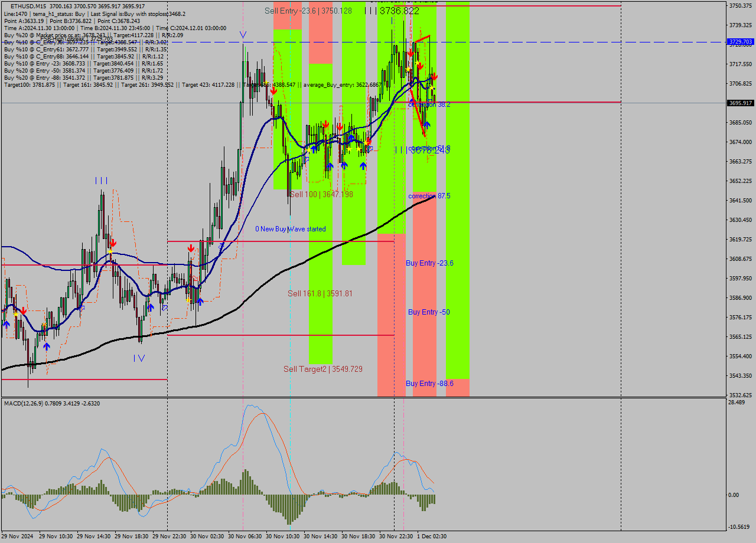
Task: Select the 3532.625 price axis value
Action: [741, 395]
